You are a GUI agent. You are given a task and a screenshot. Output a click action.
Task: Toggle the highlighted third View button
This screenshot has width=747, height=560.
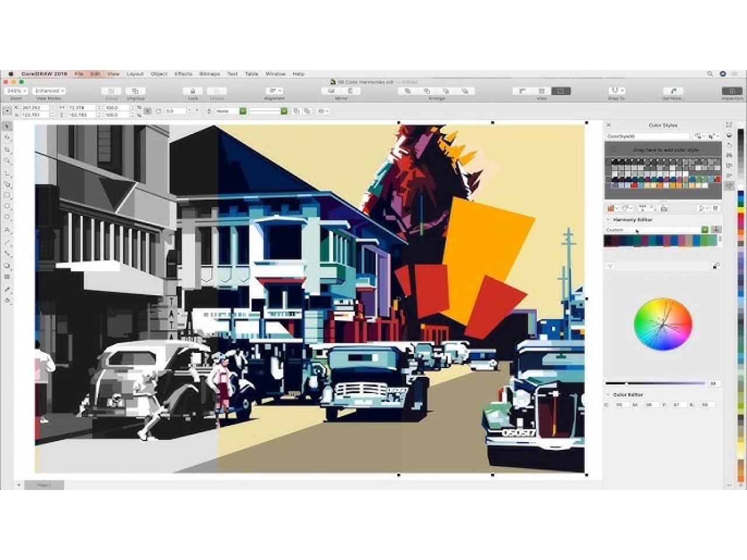561,91
